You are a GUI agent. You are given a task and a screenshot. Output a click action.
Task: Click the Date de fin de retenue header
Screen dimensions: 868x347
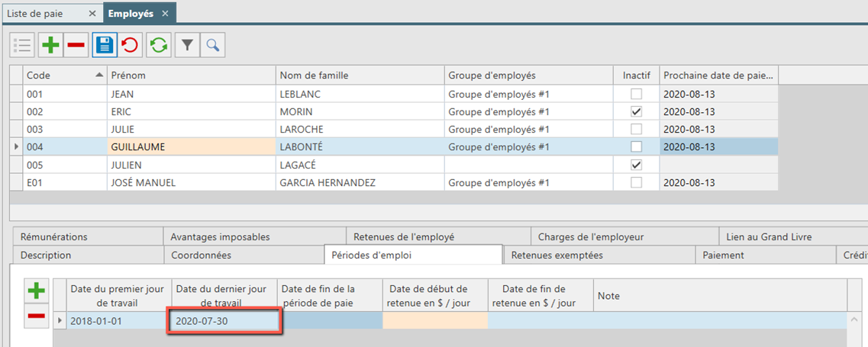[x=540, y=296]
